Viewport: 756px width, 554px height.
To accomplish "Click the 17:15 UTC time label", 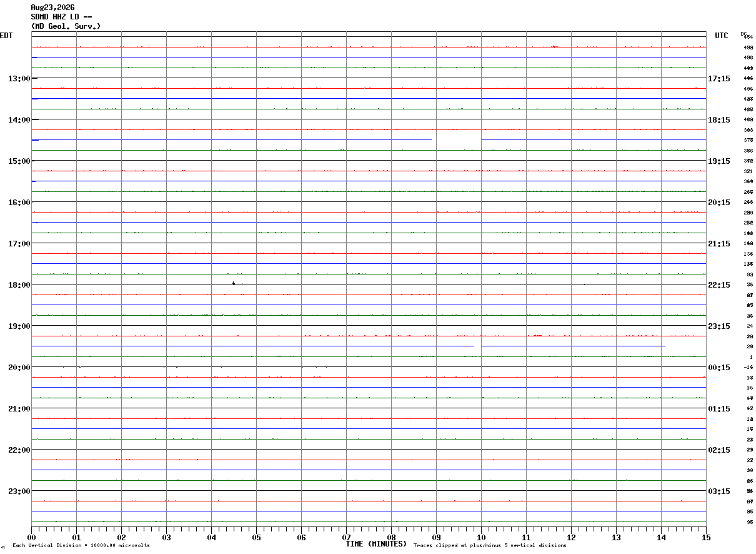I will 719,79.
